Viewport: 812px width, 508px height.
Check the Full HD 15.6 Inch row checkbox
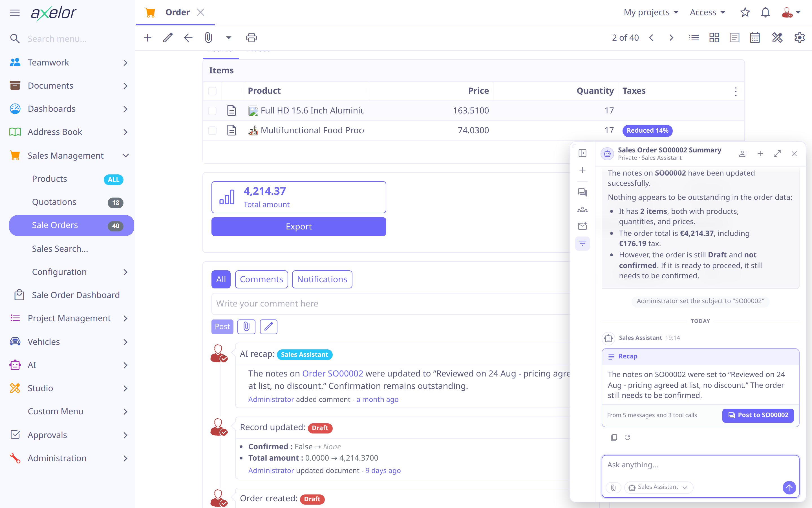(212, 111)
